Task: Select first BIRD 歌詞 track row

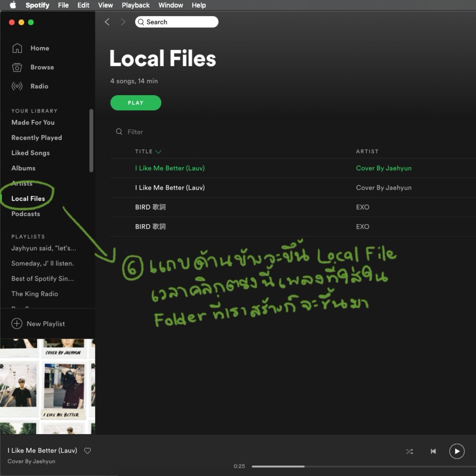Action: 293,207
